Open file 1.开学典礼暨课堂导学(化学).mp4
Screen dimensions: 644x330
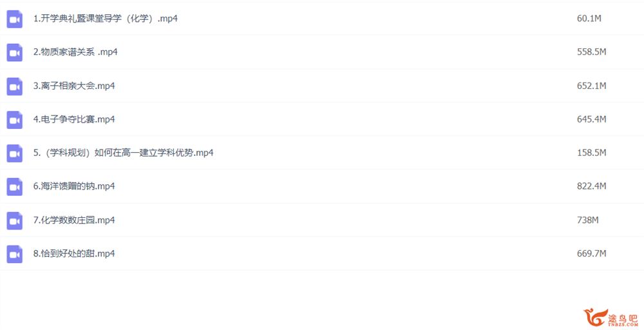point(106,19)
